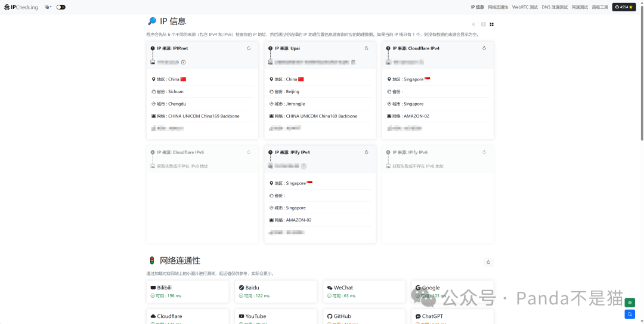Click the 'IP 来源: Cloudflare IPv4' heading
This screenshot has height=324, width=644.
click(x=416, y=48)
